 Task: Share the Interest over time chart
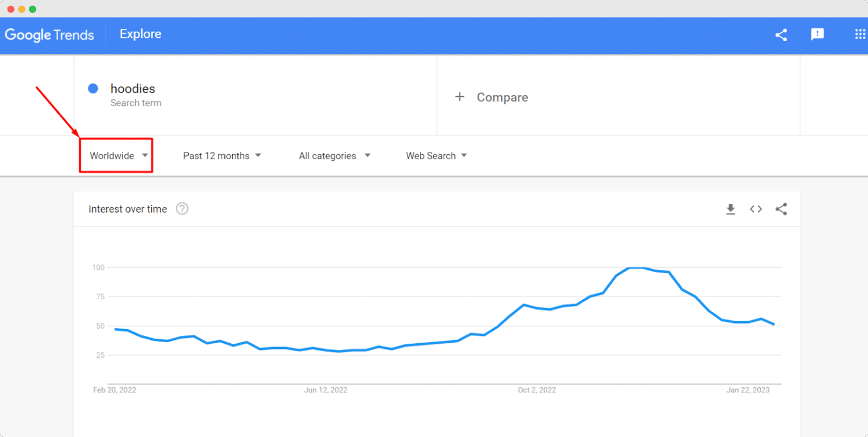click(x=781, y=209)
